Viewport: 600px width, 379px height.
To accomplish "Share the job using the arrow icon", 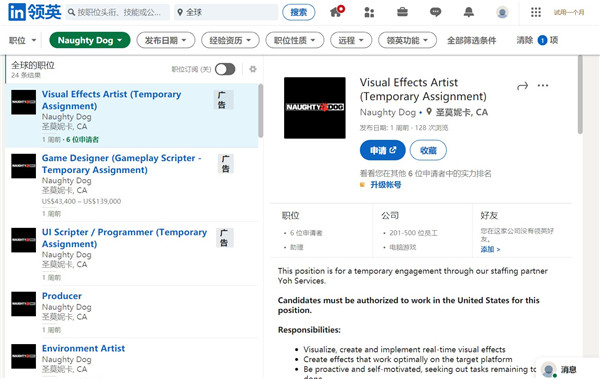I will click(x=522, y=86).
